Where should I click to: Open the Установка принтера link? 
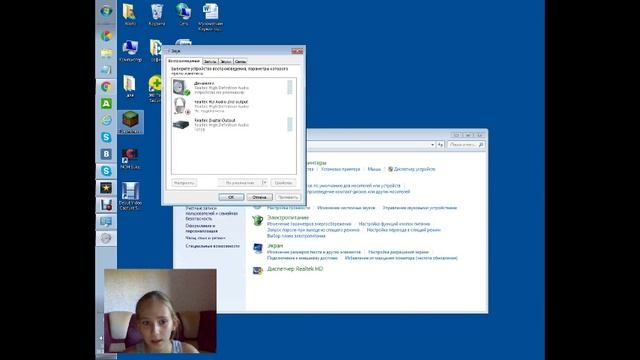point(340,169)
